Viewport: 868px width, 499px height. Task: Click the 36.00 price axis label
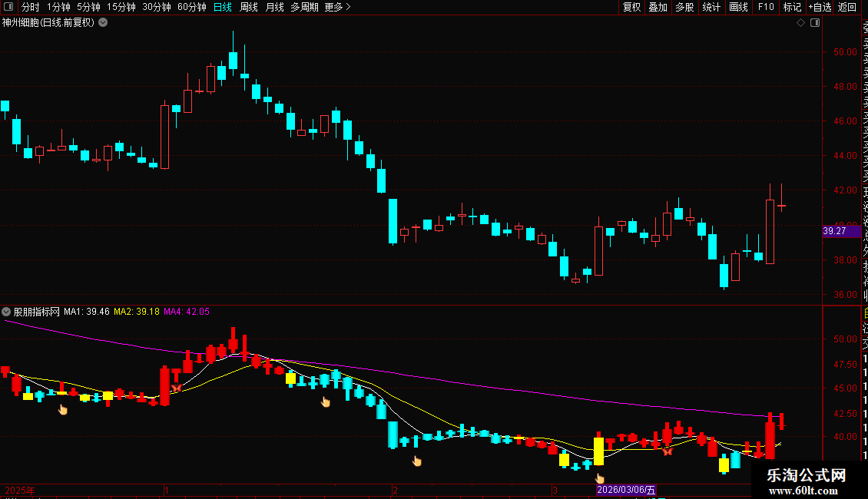845,295
